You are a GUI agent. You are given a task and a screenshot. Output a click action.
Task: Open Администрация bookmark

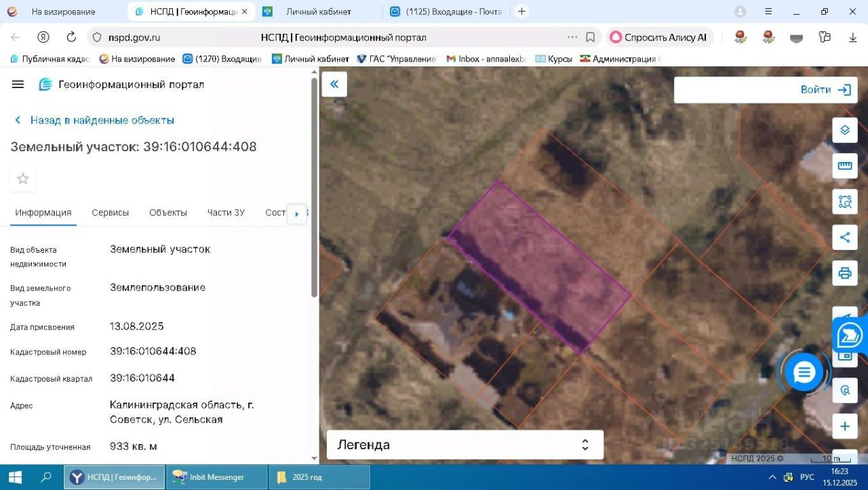pyautogui.click(x=618, y=59)
